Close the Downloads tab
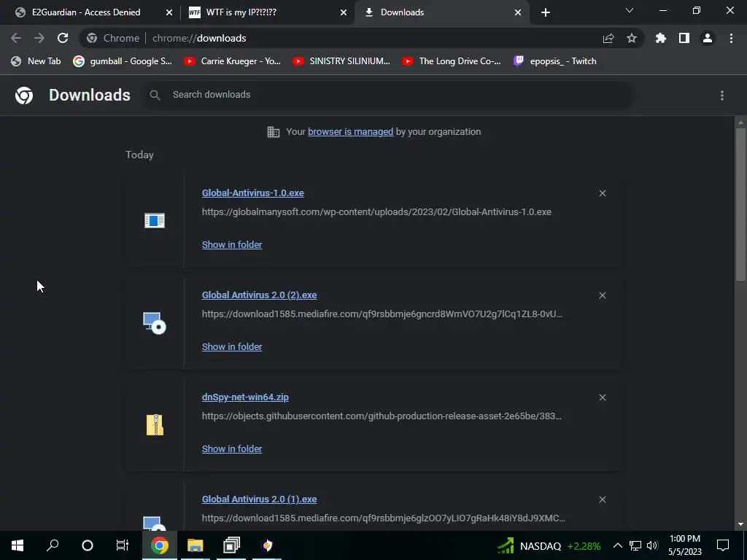Image resolution: width=747 pixels, height=560 pixels. pos(518,13)
